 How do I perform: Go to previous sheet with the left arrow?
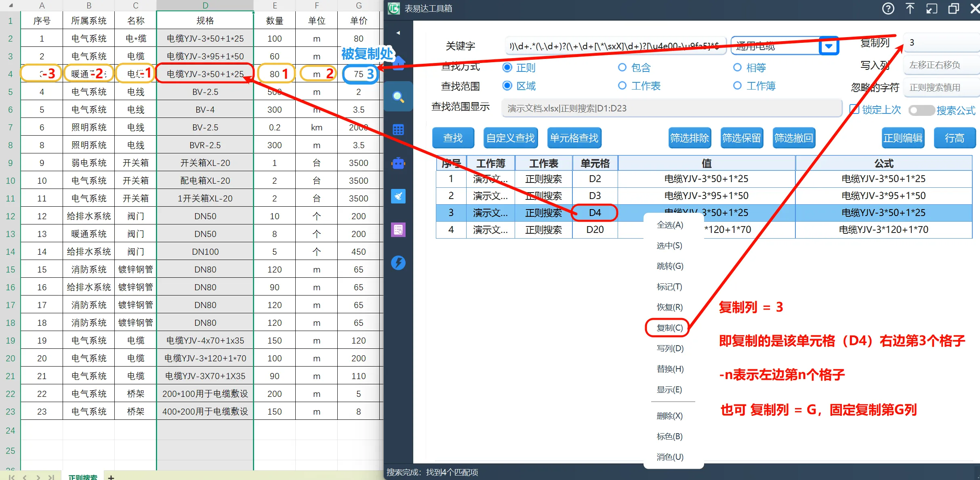25,477
